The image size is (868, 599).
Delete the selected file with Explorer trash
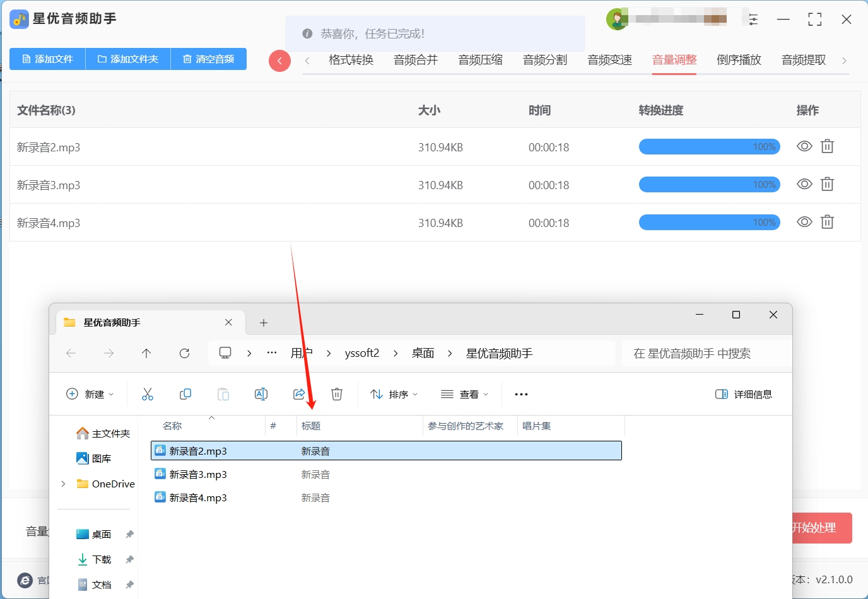coord(337,394)
